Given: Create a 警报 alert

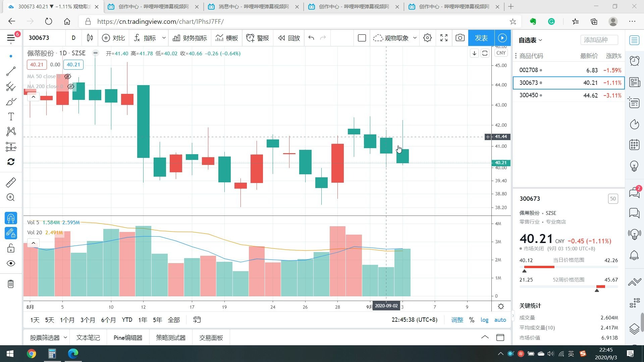Looking at the screenshot, I should pyautogui.click(x=258, y=38).
